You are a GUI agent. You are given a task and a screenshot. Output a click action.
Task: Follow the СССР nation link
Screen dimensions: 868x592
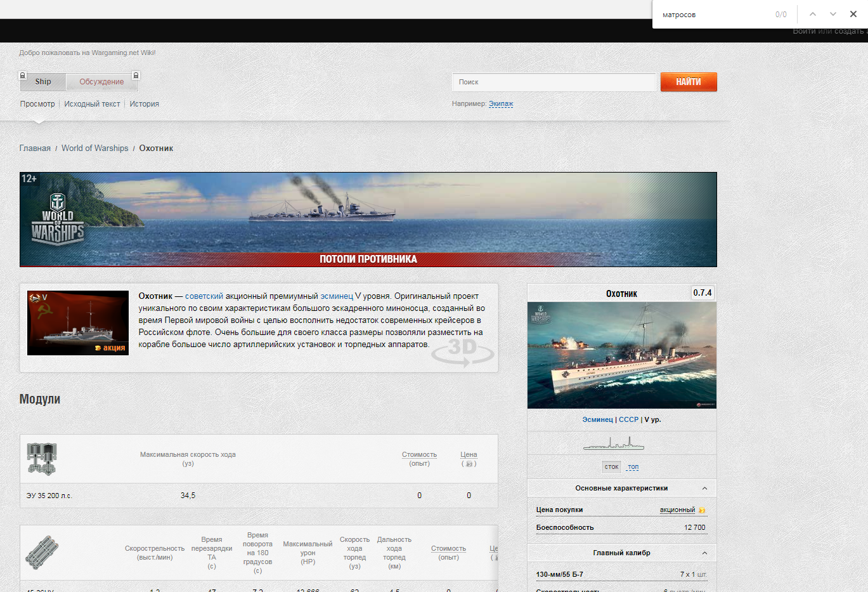[629, 419]
